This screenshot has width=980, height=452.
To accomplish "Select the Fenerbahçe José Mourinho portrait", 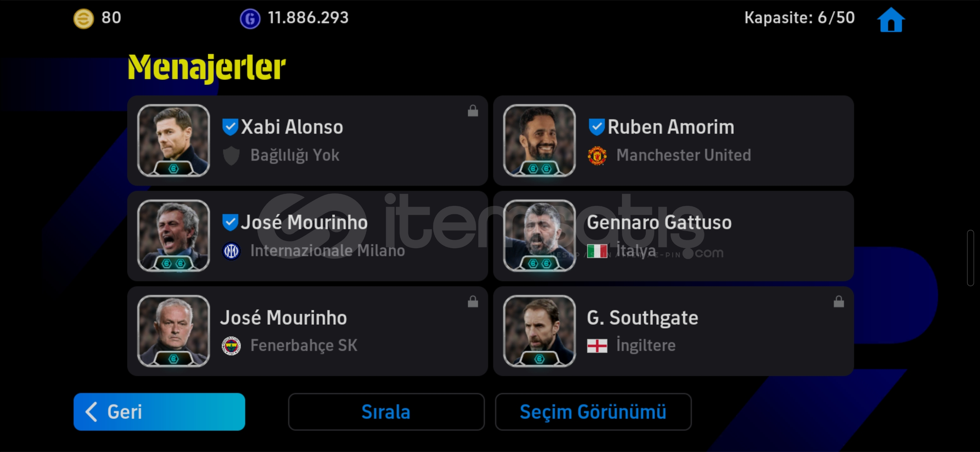I will pyautogui.click(x=173, y=331).
